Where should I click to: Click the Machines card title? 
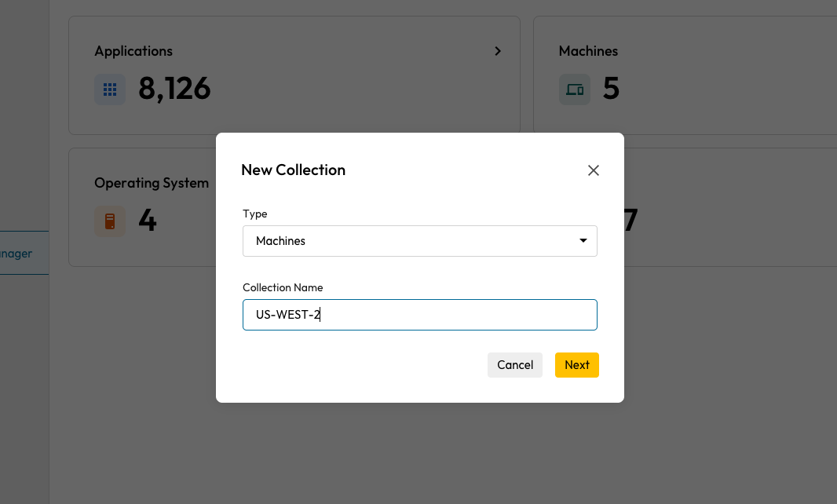[588, 51]
